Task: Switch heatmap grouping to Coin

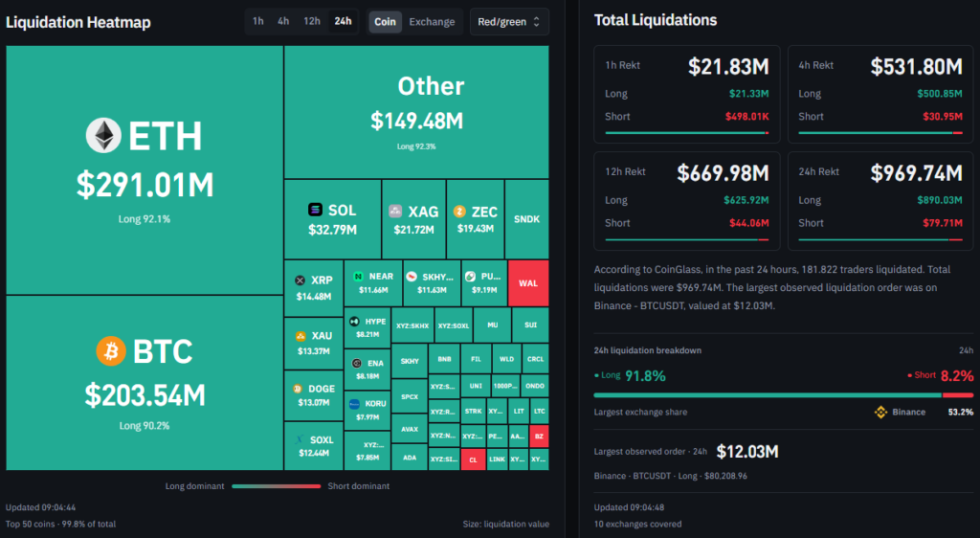Action: pos(385,22)
